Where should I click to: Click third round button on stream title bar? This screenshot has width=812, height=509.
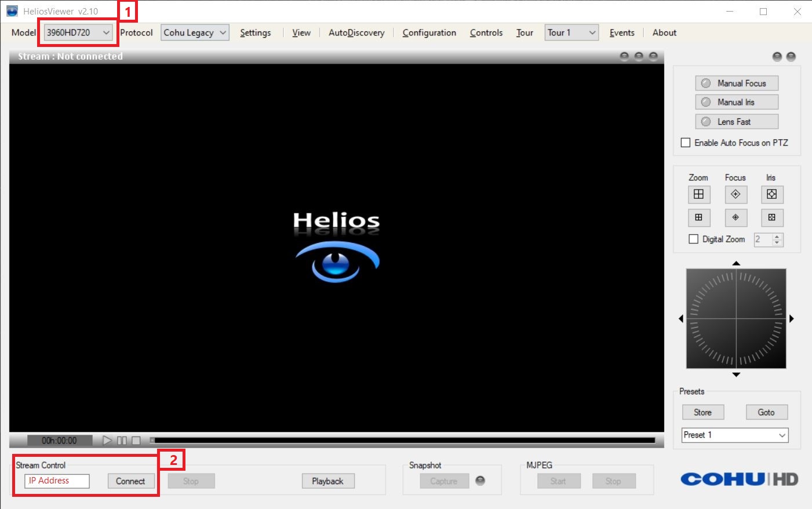point(653,56)
